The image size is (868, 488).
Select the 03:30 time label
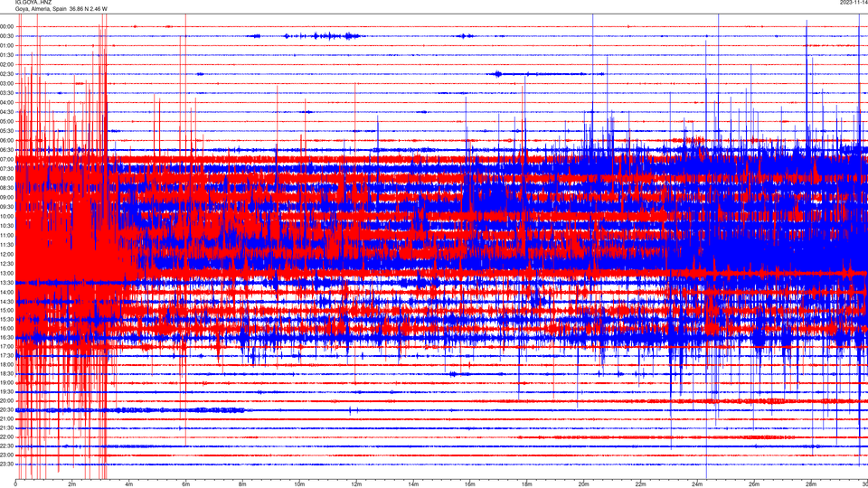6,93
